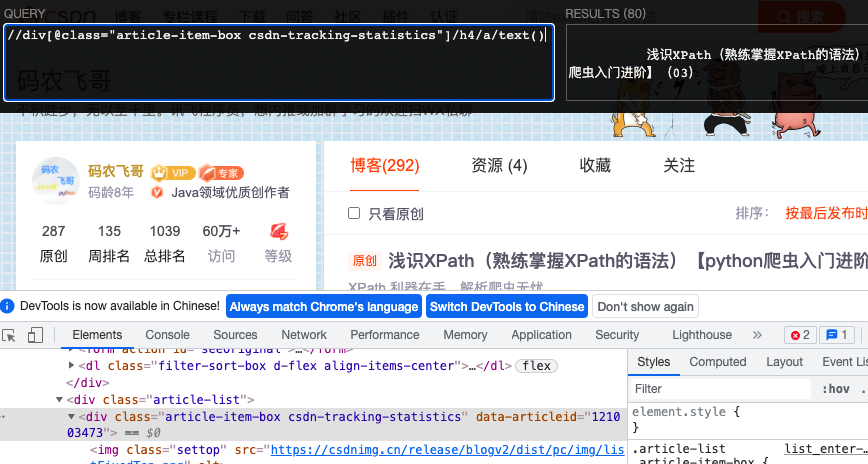
Task: Click the DevTools info icon in notification bar
Action: [x=7, y=306]
